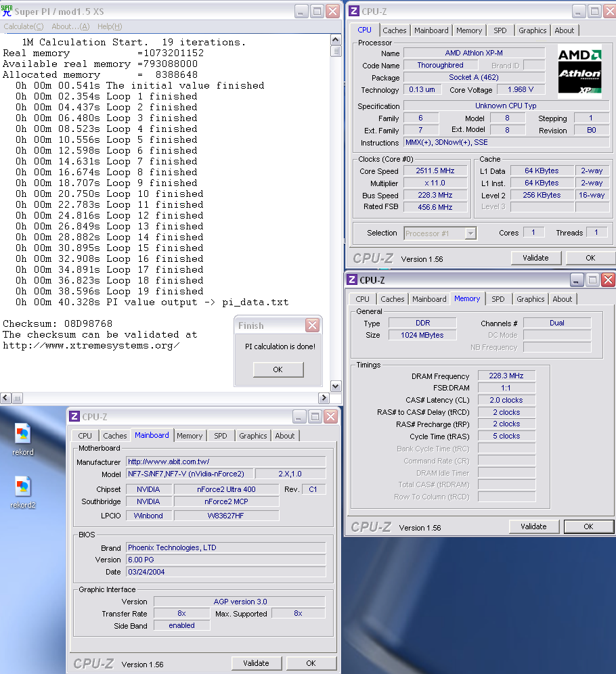Screen dimensions: 616x674
Task: Switch to Caches tab in top CPU-Z window
Action: (x=394, y=30)
